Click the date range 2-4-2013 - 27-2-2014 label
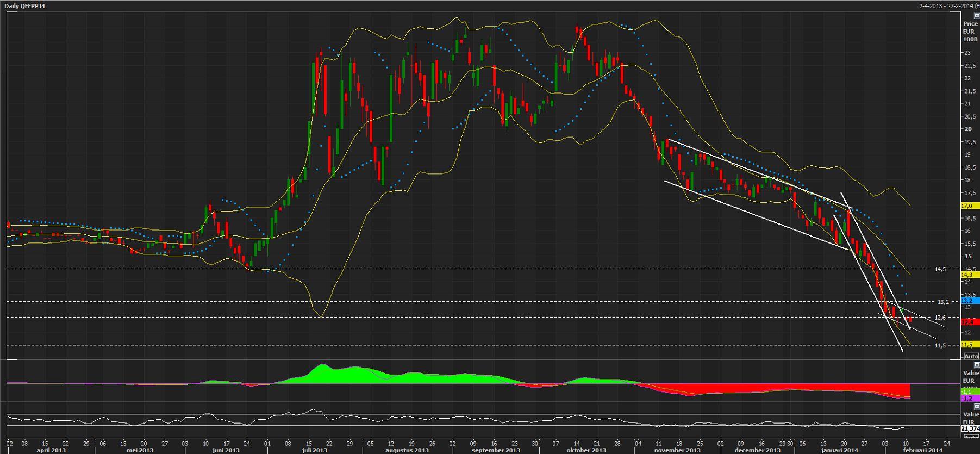This screenshot has height=454, width=980. tap(949, 6)
